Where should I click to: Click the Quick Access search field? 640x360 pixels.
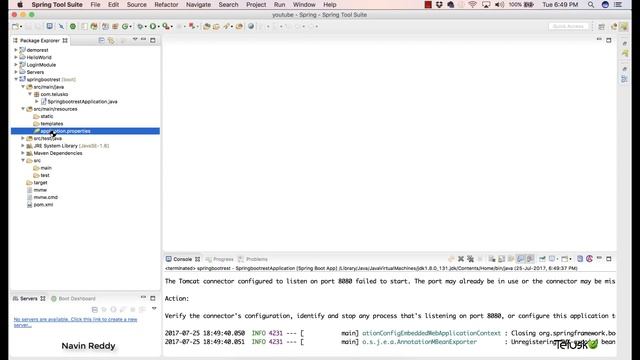pos(568,27)
